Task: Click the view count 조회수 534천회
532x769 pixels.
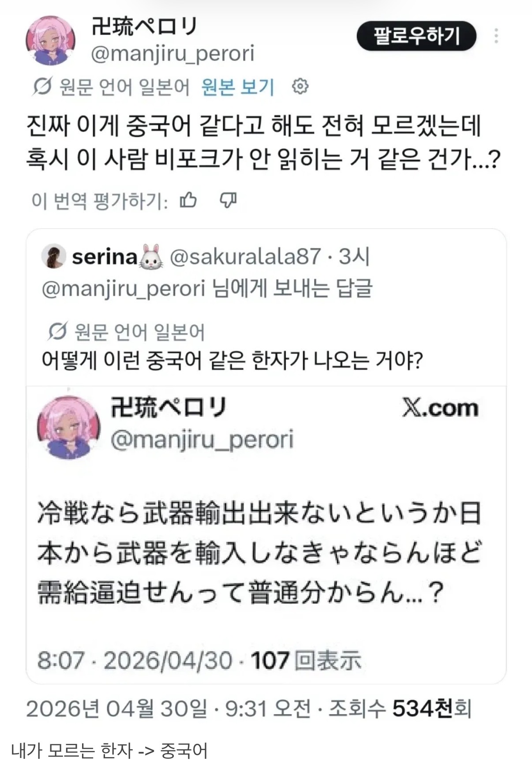Action: pyautogui.click(x=400, y=709)
